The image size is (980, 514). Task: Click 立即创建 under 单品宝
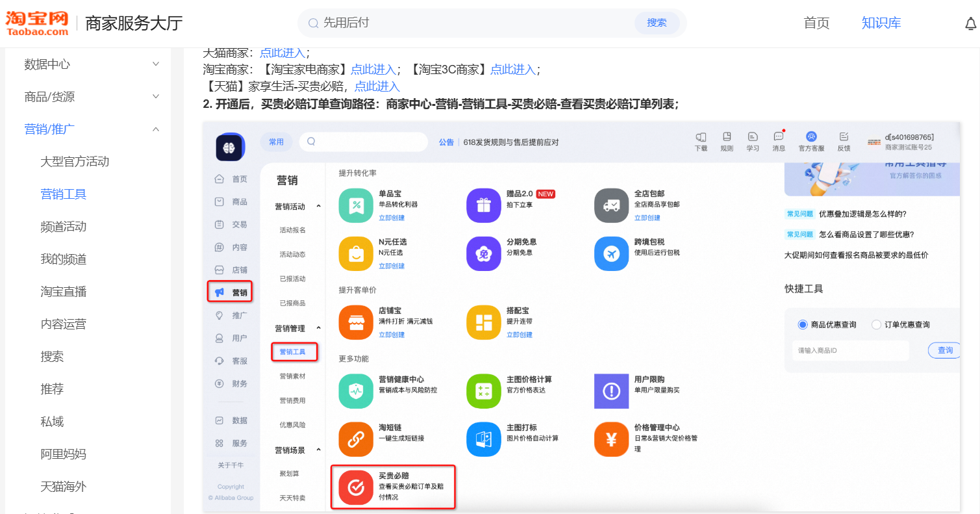392,218
